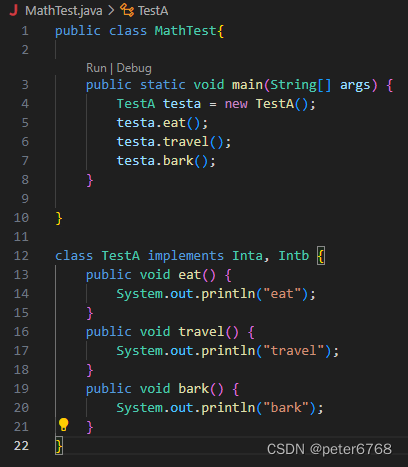This screenshot has height=467, width=408.
Task: Click Run code lens above main
Action: pos(96,68)
